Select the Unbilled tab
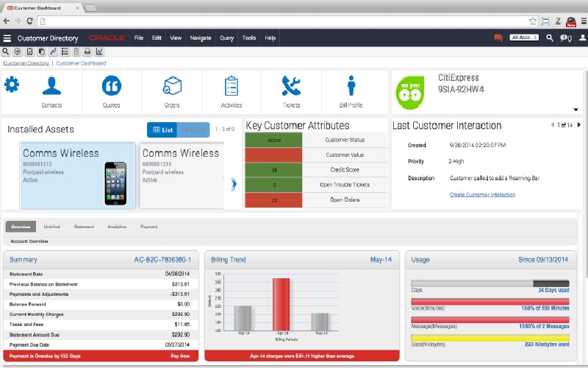This screenshot has width=588, height=368. click(x=51, y=227)
